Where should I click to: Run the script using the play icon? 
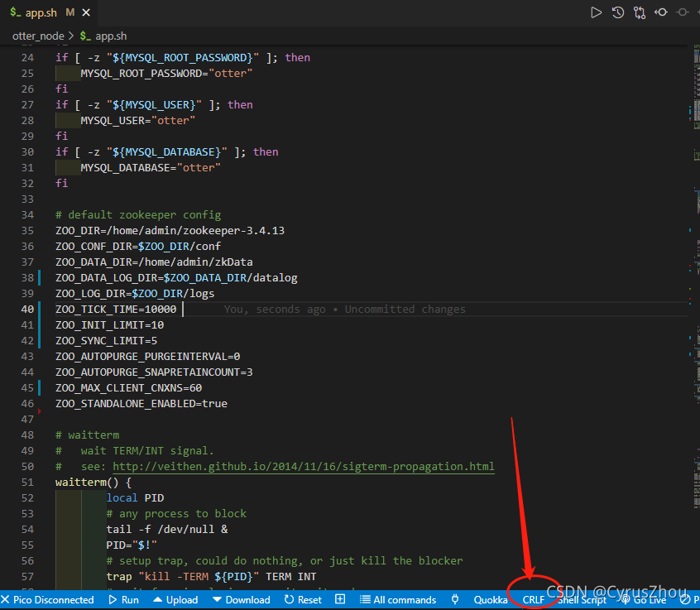pyautogui.click(x=597, y=12)
